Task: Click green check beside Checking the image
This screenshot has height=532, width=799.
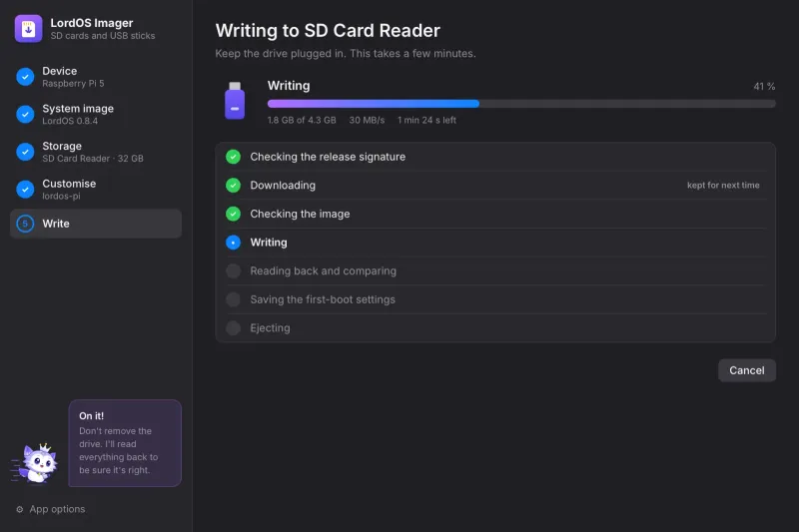Action: click(234, 214)
